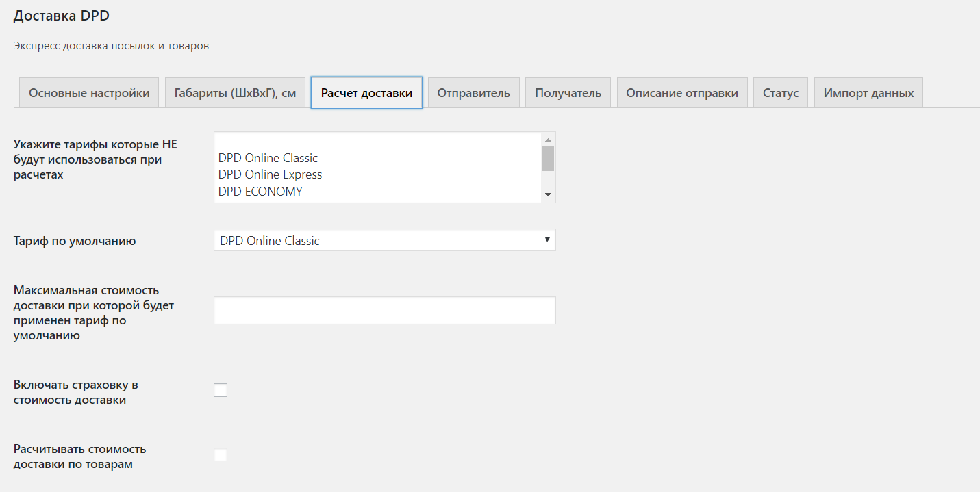This screenshot has height=492, width=980.
Task: Switch to Габариты (ШхВхГ), см tab
Action: tap(235, 93)
